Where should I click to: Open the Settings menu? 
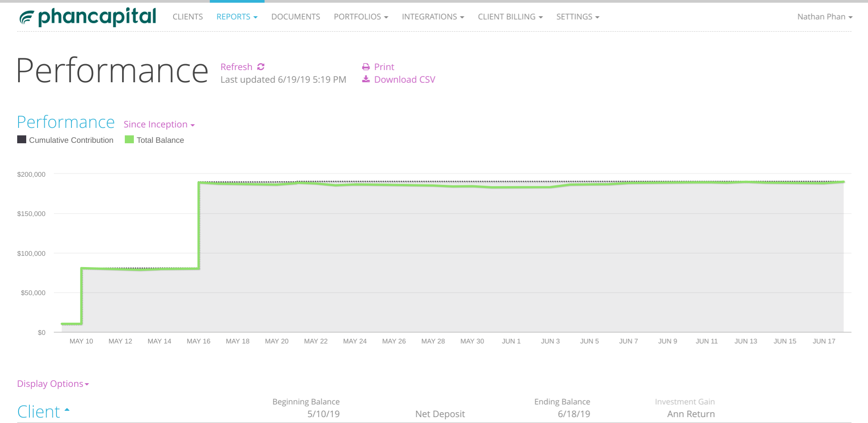(578, 17)
